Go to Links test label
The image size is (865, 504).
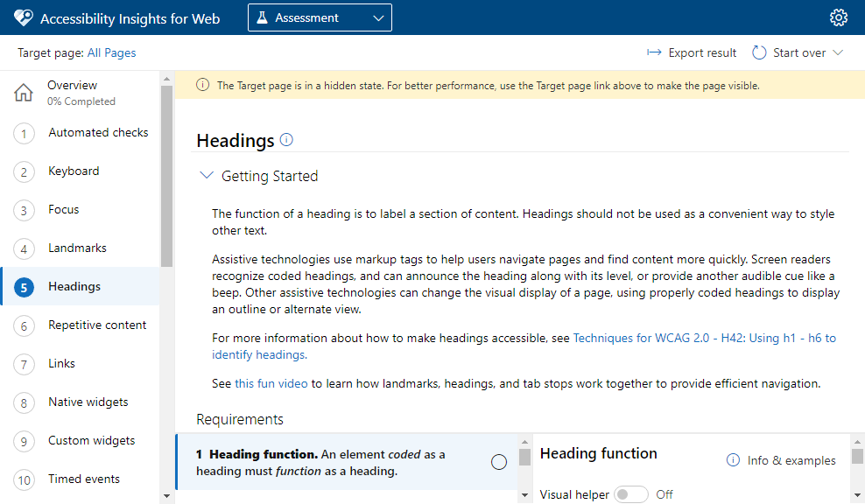[x=62, y=363]
